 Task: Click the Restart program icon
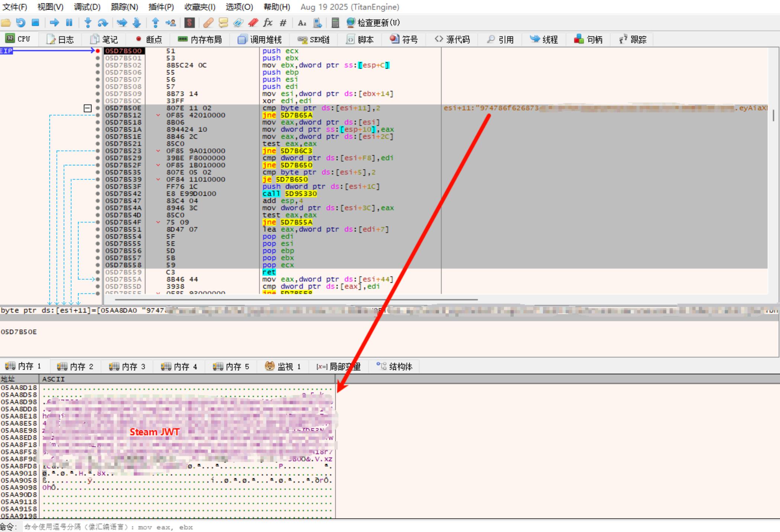[21, 23]
